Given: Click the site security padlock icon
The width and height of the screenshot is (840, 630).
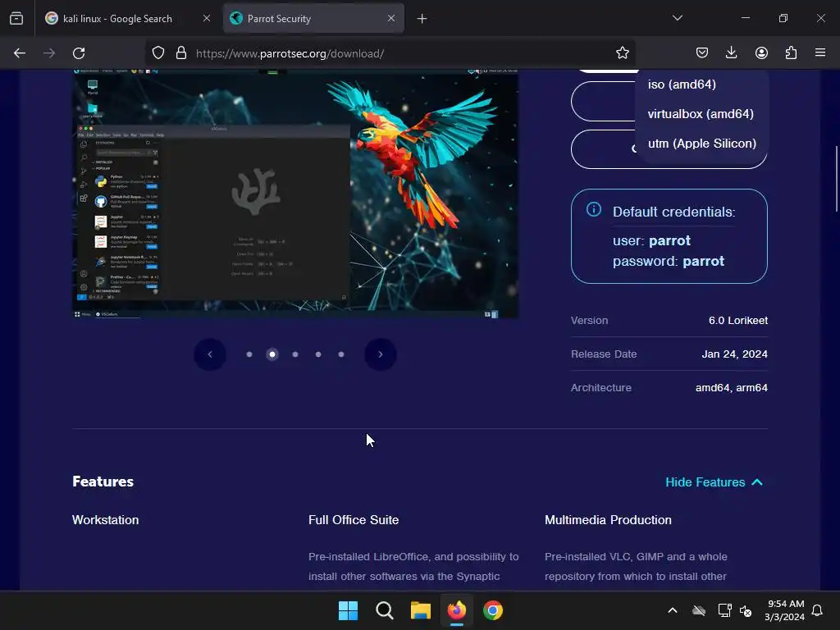Looking at the screenshot, I should (181, 53).
